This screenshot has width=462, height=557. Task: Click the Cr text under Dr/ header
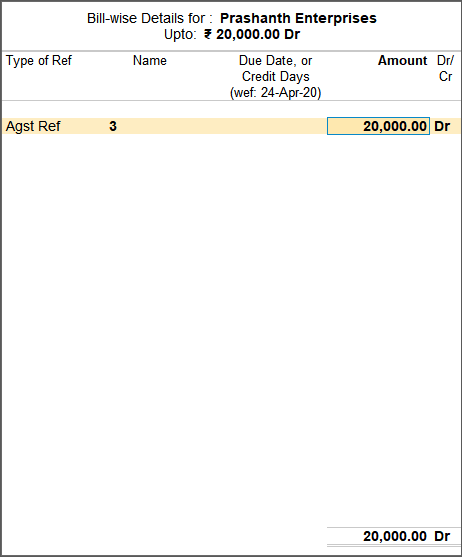(x=445, y=77)
